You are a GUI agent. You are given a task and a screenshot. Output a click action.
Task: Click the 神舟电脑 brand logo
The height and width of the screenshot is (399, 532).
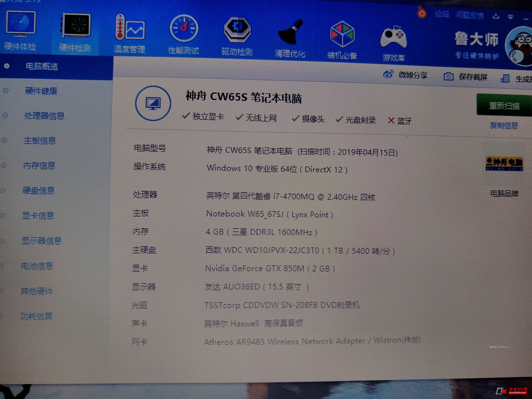(x=504, y=163)
